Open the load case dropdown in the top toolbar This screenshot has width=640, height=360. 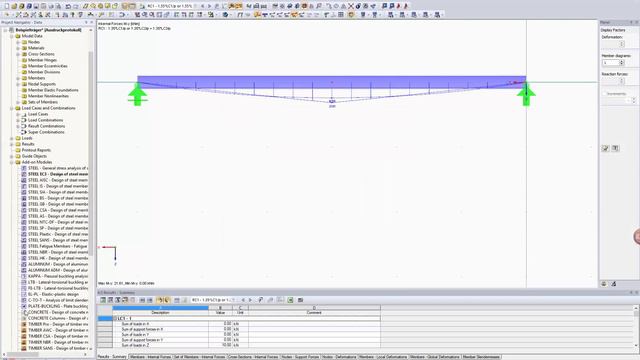195,6
